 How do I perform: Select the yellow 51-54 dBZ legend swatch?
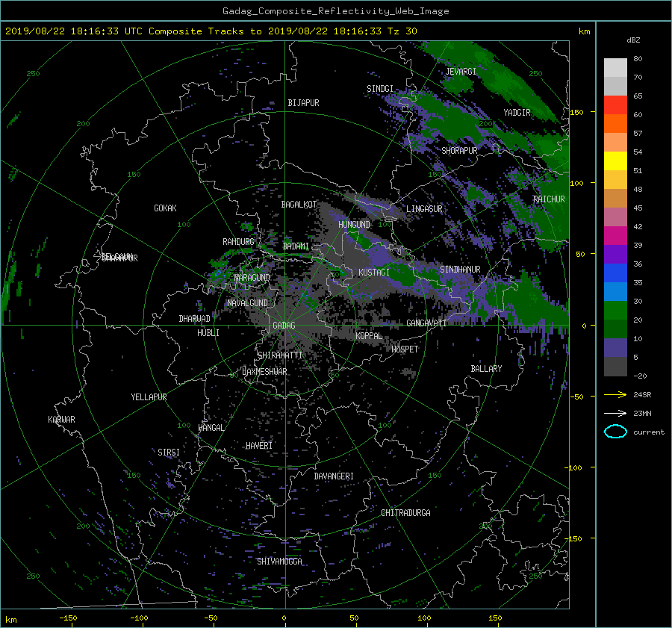pyautogui.click(x=615, y=161)
